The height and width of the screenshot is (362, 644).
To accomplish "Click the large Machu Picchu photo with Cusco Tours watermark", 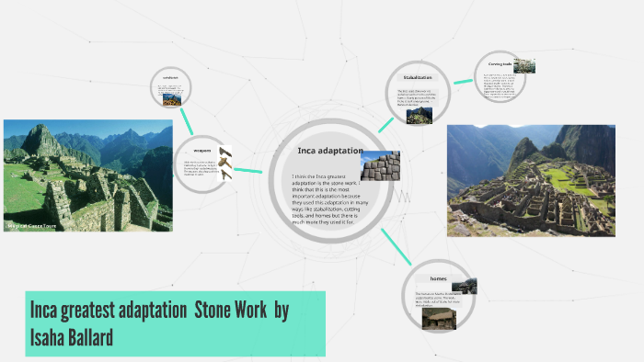I will 88,175.
